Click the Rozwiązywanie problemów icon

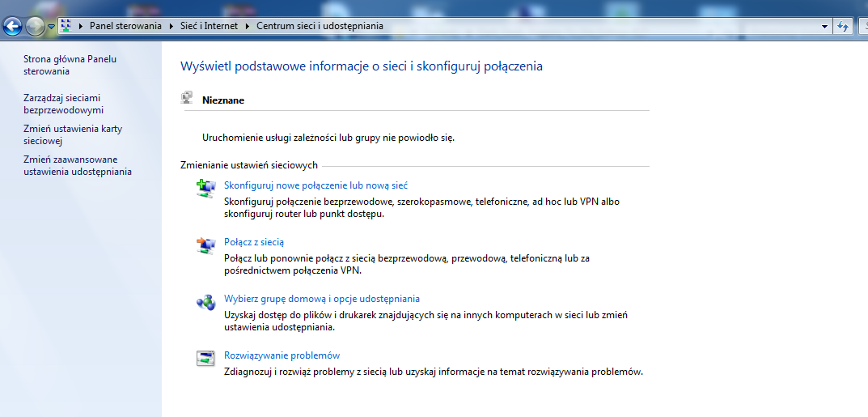point(205,359)
